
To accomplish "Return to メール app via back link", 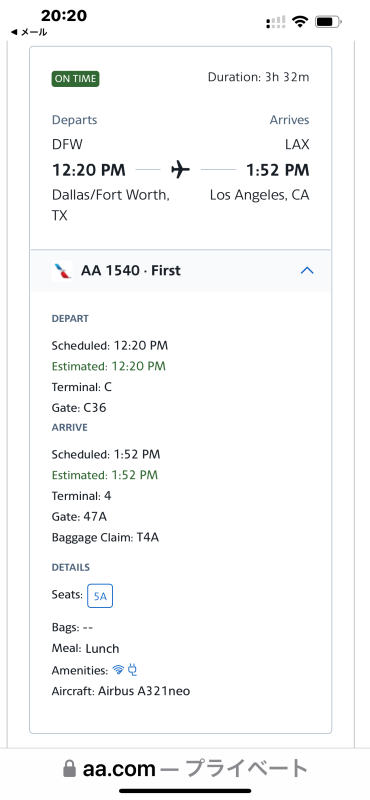I will tap(29, 32).
